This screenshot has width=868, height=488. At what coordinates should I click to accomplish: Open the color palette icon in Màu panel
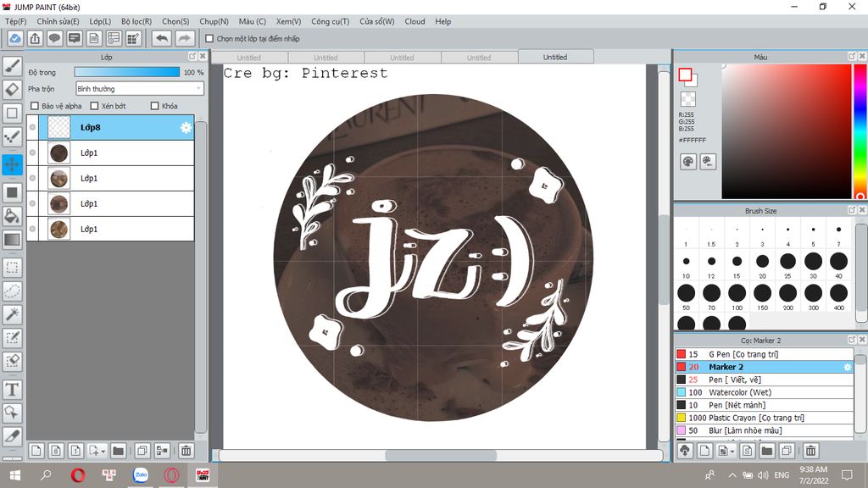(688, 162)
